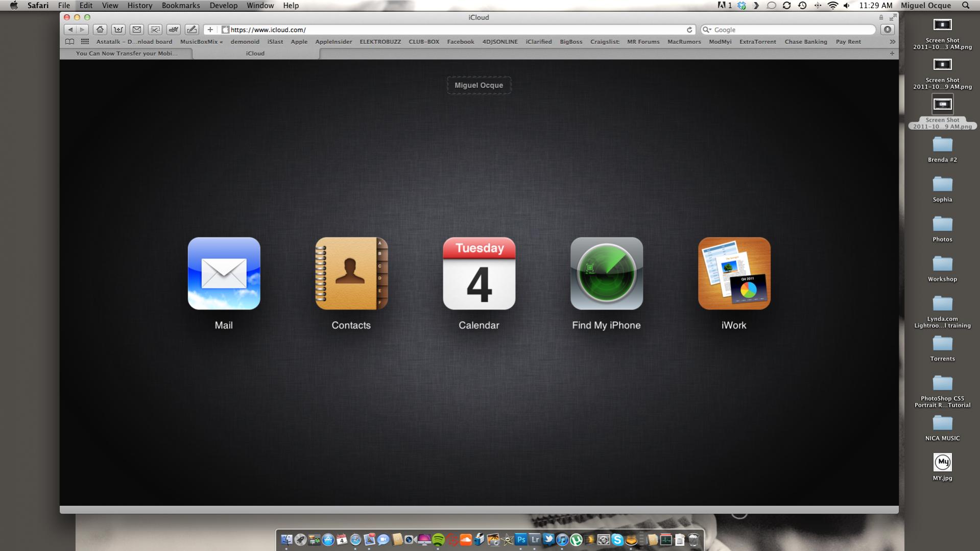Image resolution: width=980 pixels, height=551 pixels.
Task: Open the Google search engine dropdown magnifier
Action: click(x=707, y=30)
